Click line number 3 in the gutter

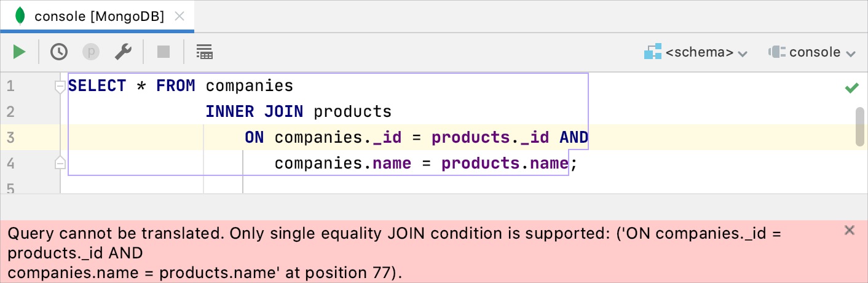10,137
